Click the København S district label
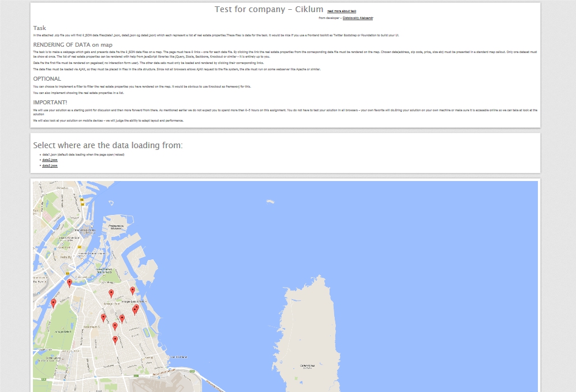 pos(91,327)
